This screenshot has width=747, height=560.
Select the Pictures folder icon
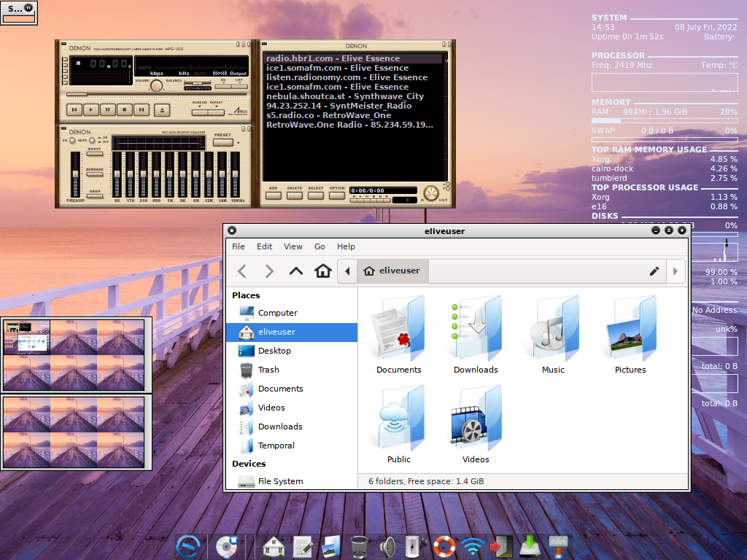630,335
